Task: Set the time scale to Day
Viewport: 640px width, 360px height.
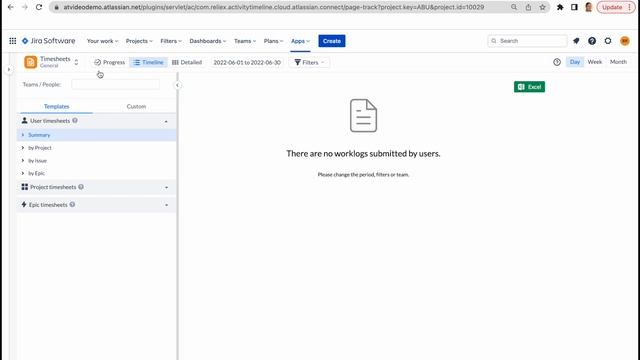Action: click(575, 62)
